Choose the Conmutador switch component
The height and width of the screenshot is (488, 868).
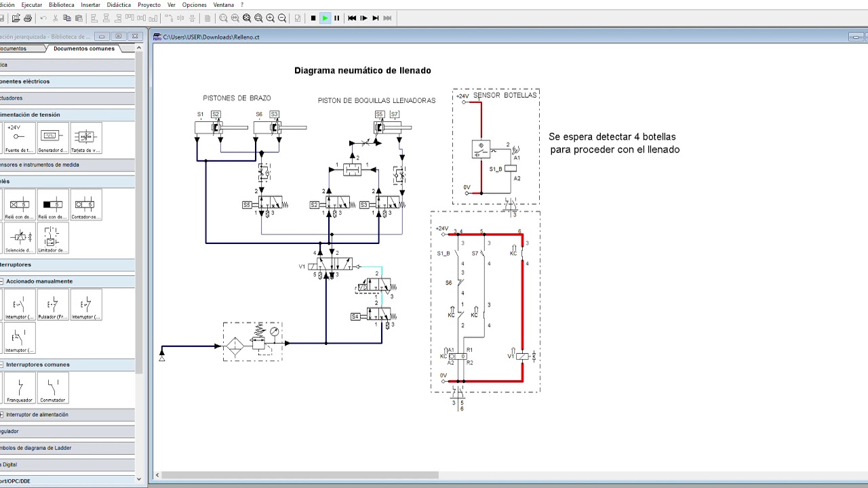click(53, 388)
